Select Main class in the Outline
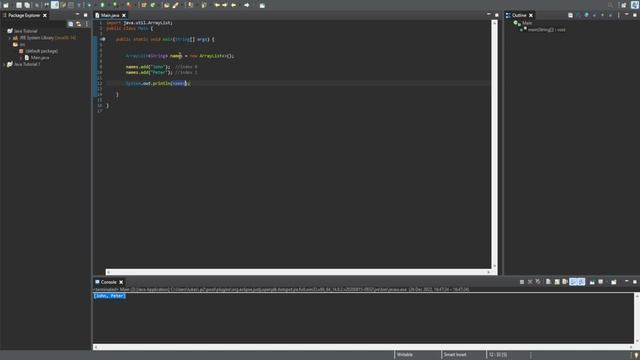Screen dimensions: 640x360 pos(527,23)
